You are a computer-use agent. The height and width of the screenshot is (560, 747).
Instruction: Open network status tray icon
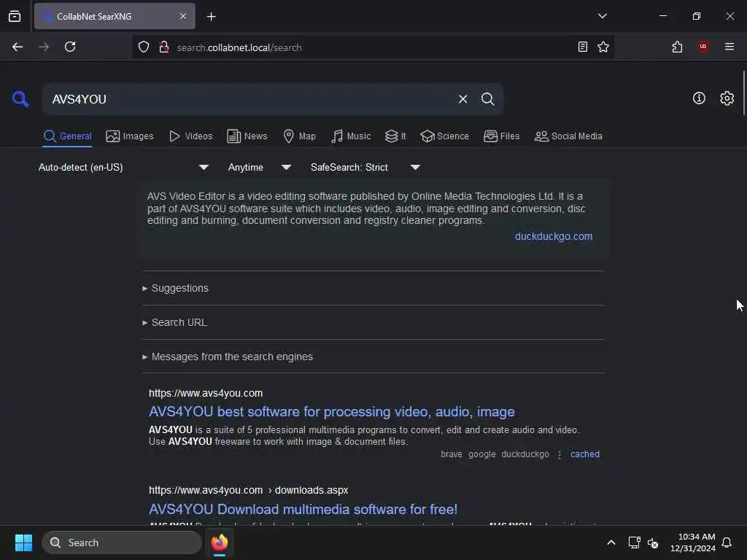pyautogui.click(x=634, y=542)
